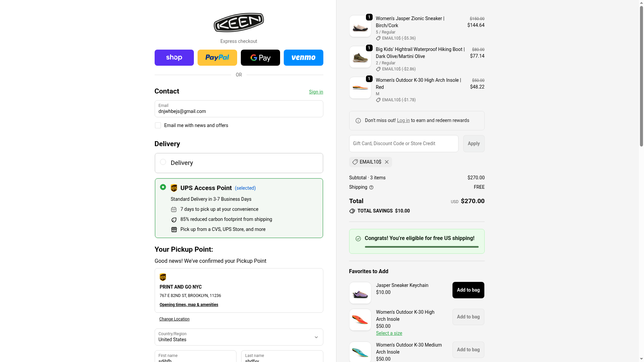This screenshot has height=362, width=644.
Task: Click the Jasper Zionic Sneaker thumbnail
Action: (360, 26)
